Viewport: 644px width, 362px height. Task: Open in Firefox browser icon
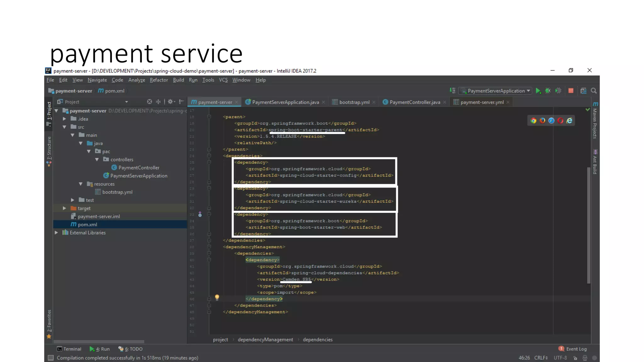[x=542, y=121]
